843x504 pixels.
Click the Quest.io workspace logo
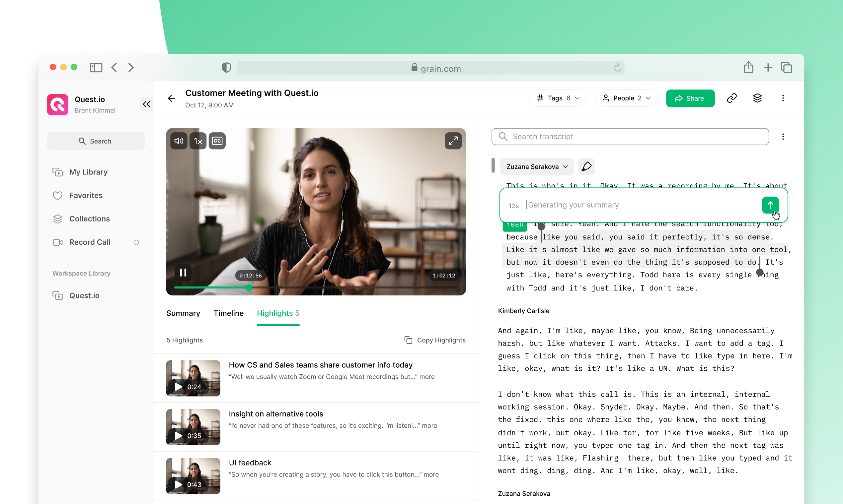pyautogui.click(x=57, y=104)
